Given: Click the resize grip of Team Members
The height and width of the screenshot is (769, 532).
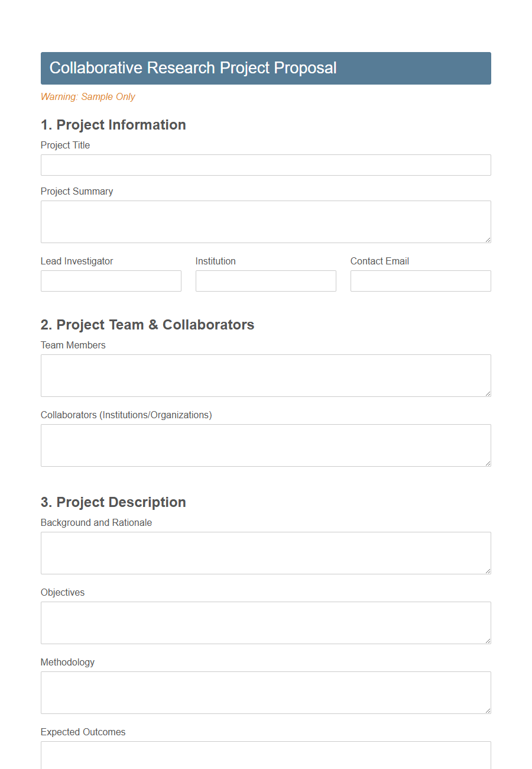Looking at the screenshot, I should point(488,392).
